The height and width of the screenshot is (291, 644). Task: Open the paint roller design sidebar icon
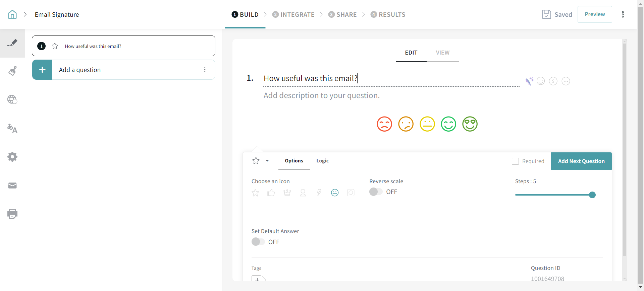[x=12, y=71]
